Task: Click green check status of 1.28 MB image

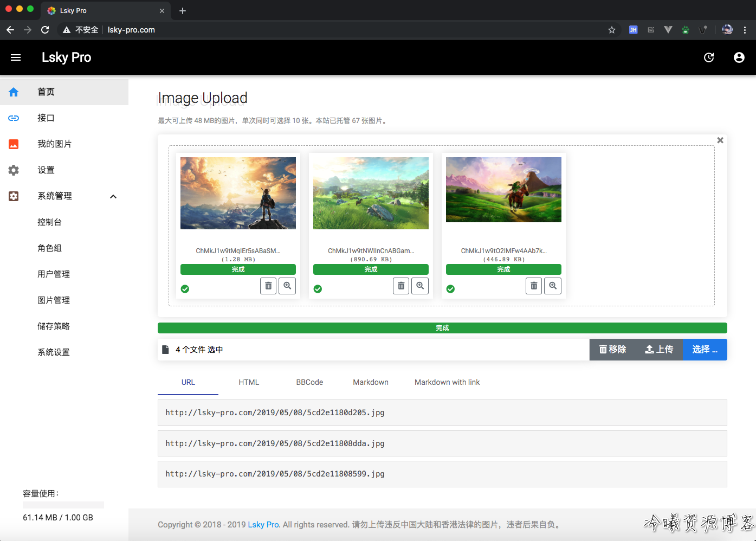Action: tap(185, 289)
